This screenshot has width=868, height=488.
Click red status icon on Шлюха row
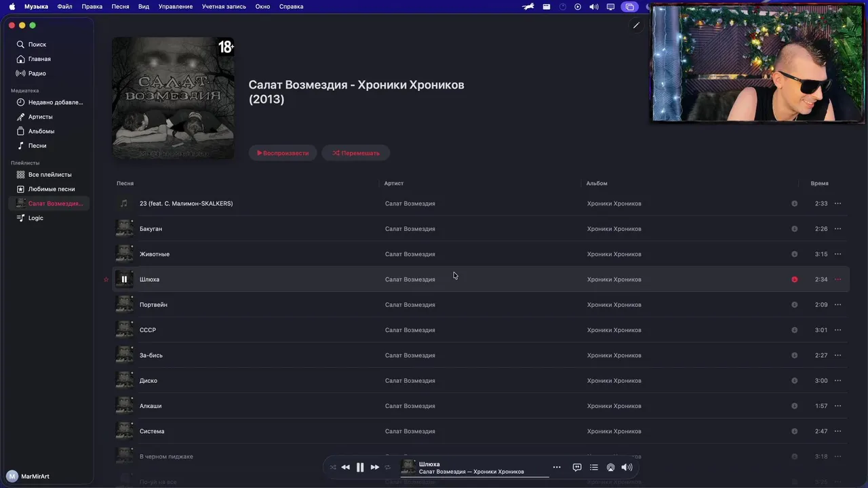pos(795,279)
